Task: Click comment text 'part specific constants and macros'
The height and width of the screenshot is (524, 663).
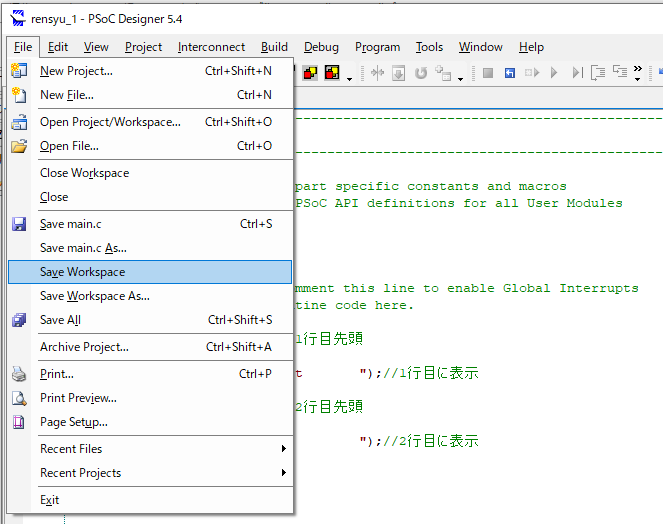Action: tap(430, 187)
